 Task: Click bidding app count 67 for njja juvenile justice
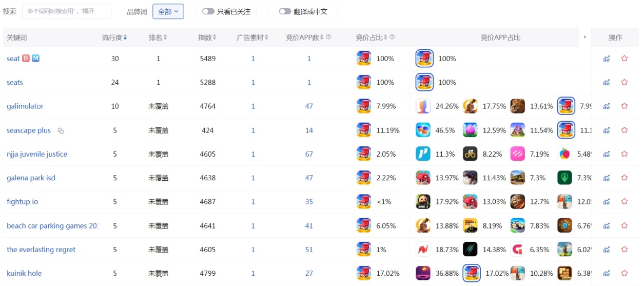coord(309,154)
